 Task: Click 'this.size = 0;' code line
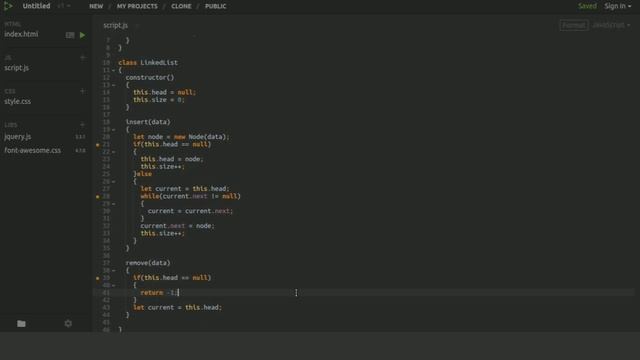[x=159, y=100]
